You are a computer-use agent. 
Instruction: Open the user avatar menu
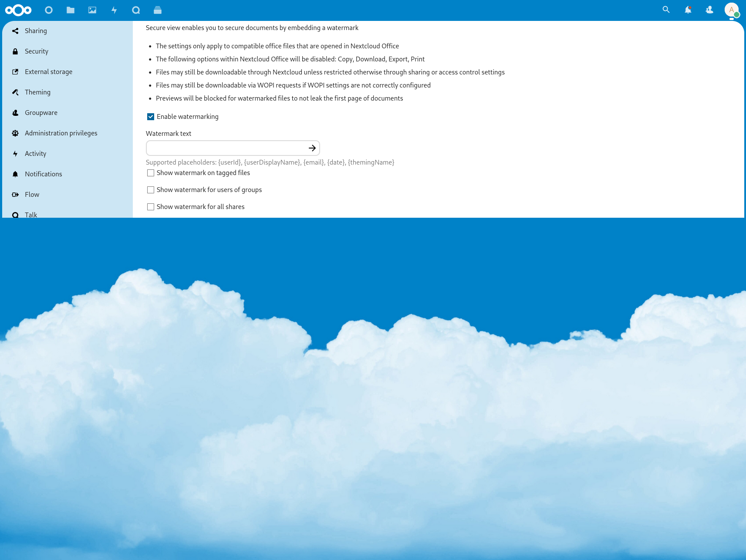(732, 10)
